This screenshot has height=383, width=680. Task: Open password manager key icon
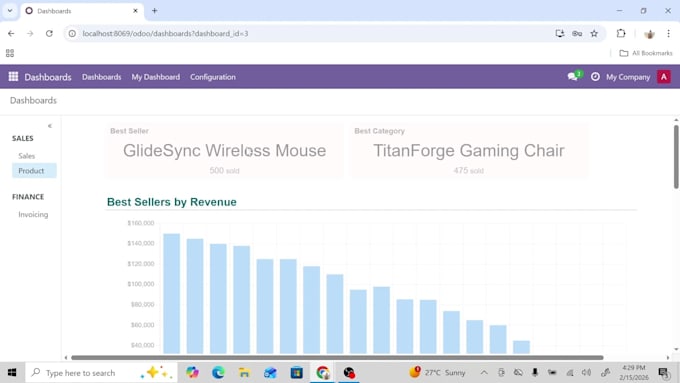[x=577, y=33]
